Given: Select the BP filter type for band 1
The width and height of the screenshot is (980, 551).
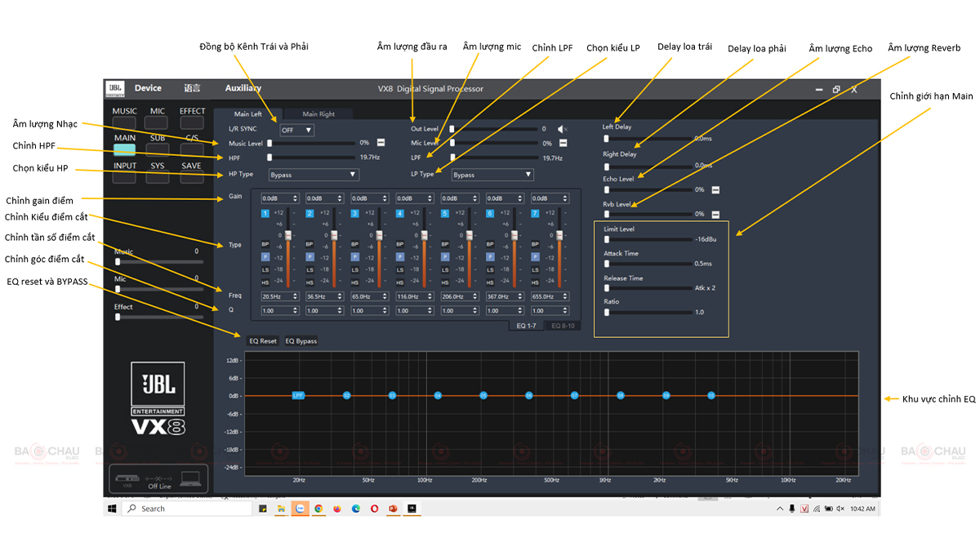Looking at the screenshot, I should (x=265, y=244).
